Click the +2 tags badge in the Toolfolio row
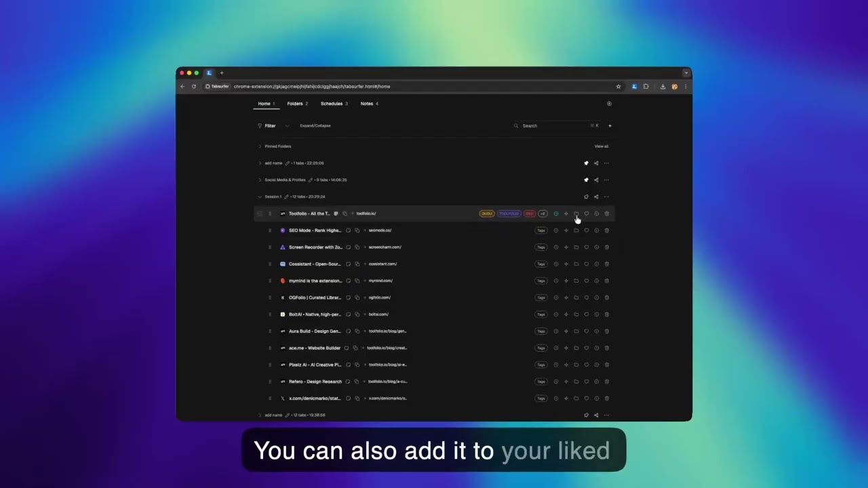 click(542, 213)
